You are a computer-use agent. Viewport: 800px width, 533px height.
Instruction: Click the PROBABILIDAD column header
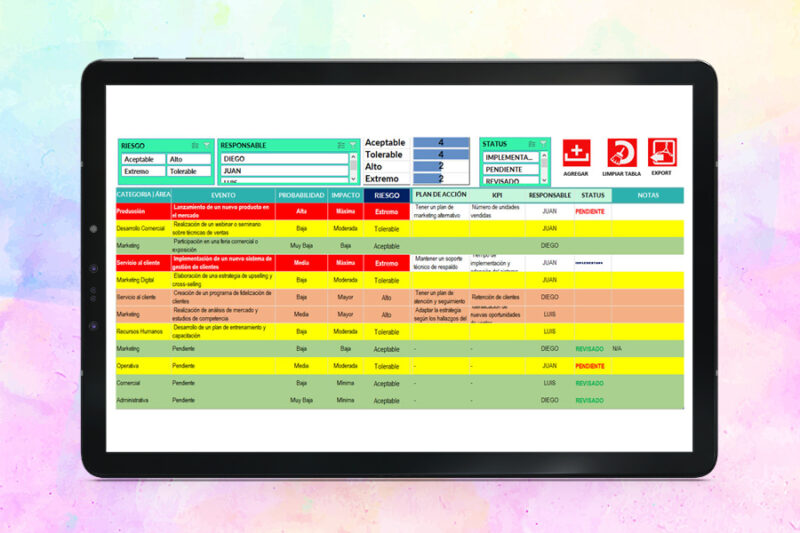click(301, 195)
